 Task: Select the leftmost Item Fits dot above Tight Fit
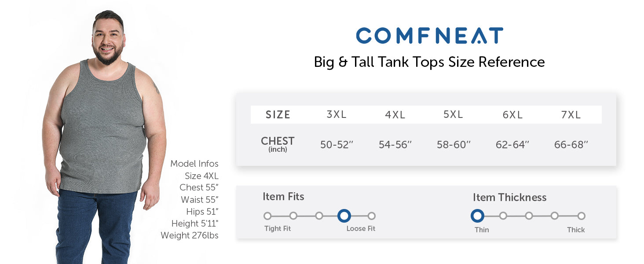point(267,216)
